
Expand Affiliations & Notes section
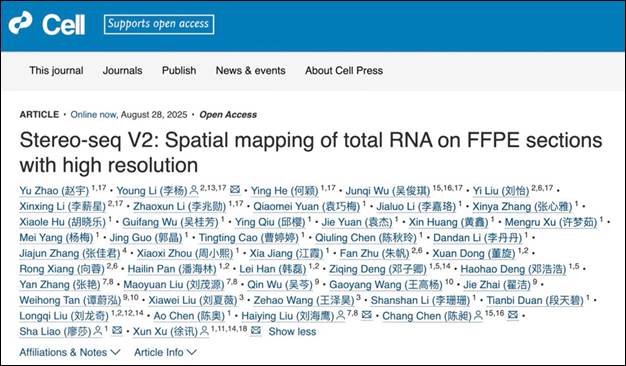70,352
